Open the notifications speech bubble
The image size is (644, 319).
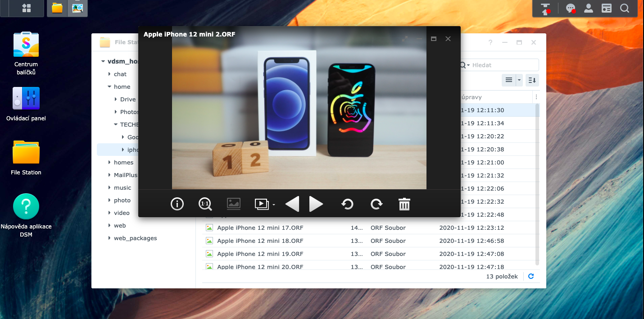(571, 8)
